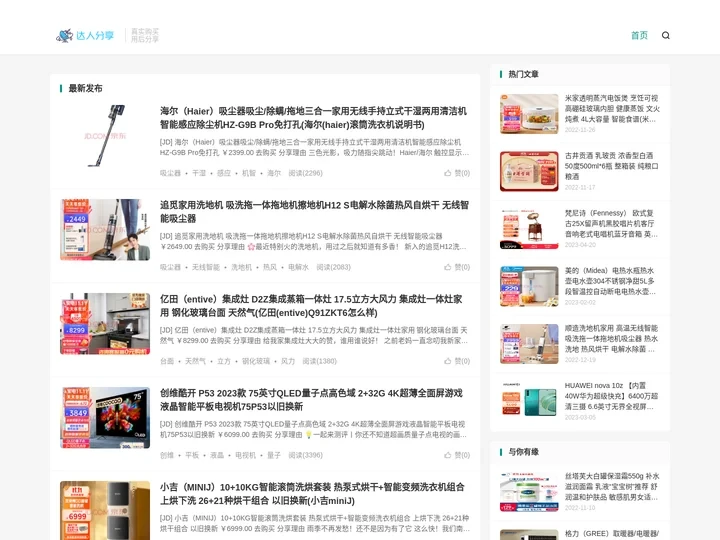Viewport: 720px width, 540px height.
Task: Click the 阅读(2296) read count
Action: point(305,173)
